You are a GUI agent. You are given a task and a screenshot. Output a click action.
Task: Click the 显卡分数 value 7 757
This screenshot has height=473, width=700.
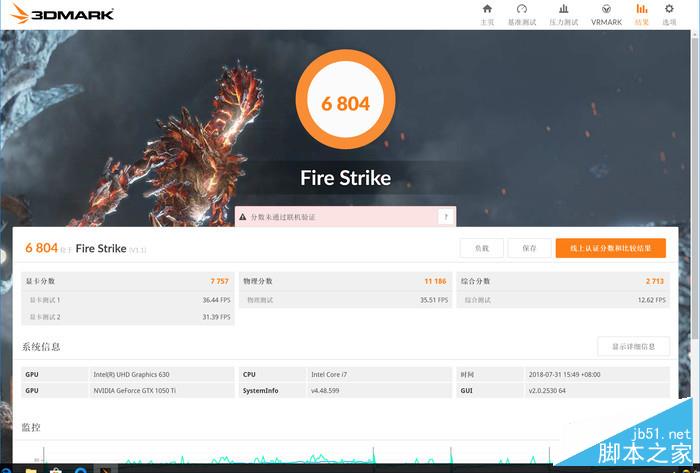click(x=219, y=281)
